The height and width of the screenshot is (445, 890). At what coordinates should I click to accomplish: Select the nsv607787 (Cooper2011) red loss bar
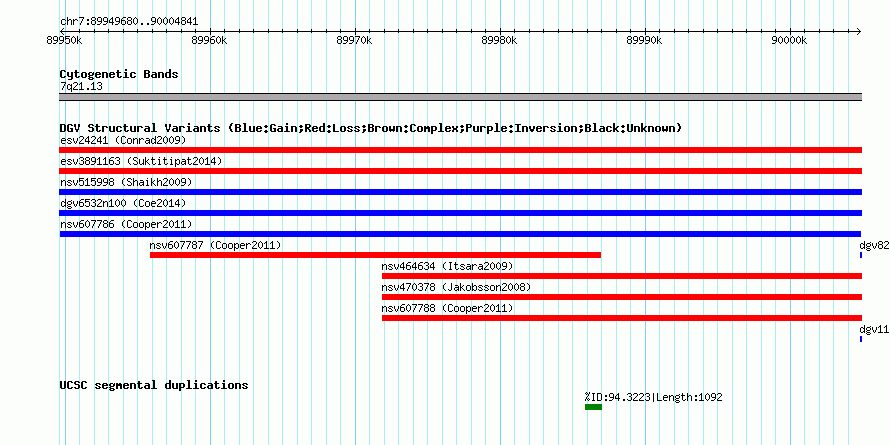click(375, 255)
